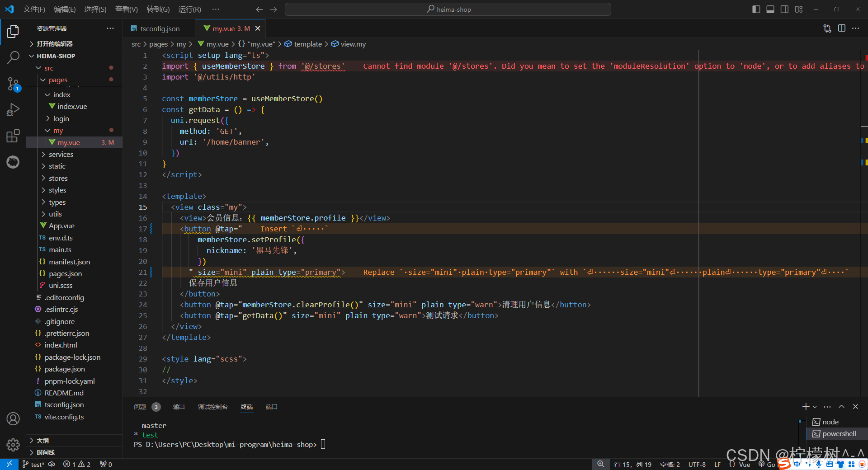Open ports indicator in status bar
This screenshot has height=470, width=868.
[x=106, y=464]
